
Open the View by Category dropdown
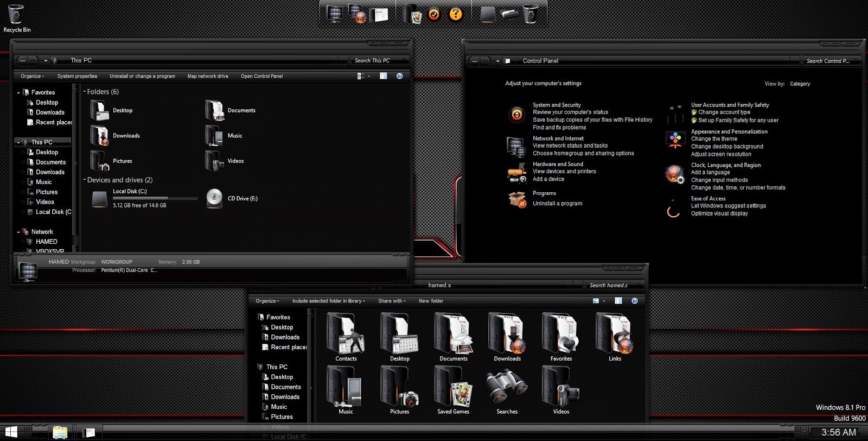click(x=800, y=84)
